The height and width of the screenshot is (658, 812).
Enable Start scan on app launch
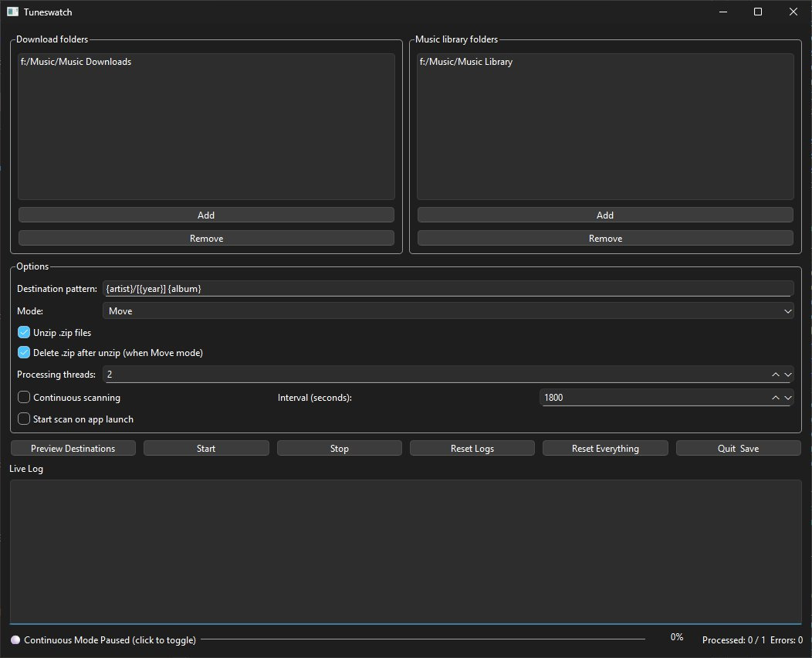coord(24,419)
